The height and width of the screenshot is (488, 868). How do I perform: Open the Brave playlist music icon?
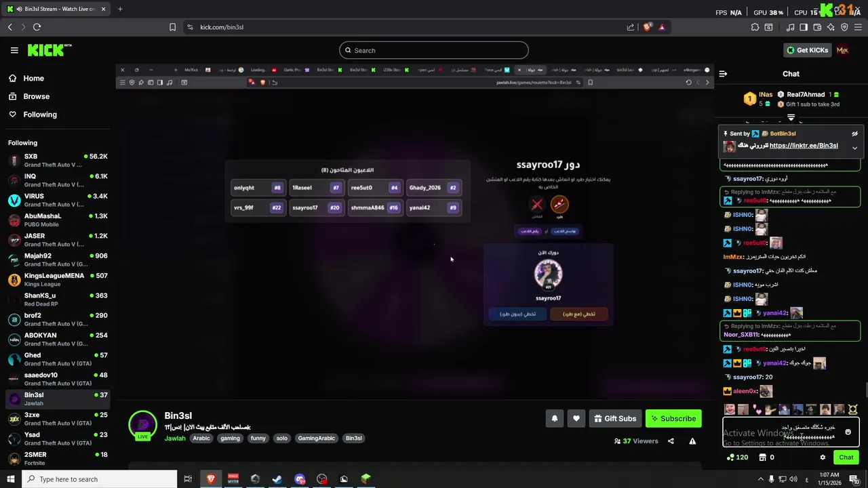[x=790, y=27]
